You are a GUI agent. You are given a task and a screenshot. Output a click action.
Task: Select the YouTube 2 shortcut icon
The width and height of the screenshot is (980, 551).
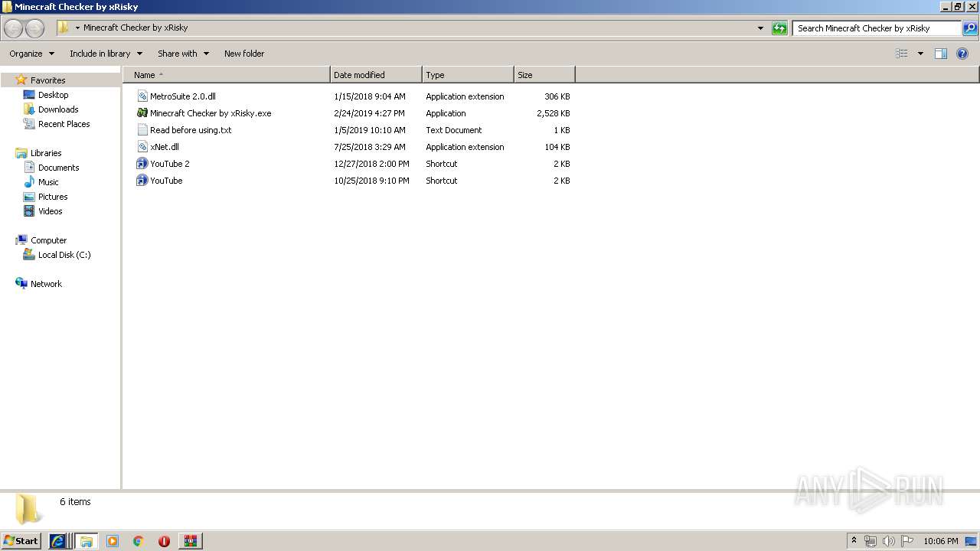coord(142,164)
